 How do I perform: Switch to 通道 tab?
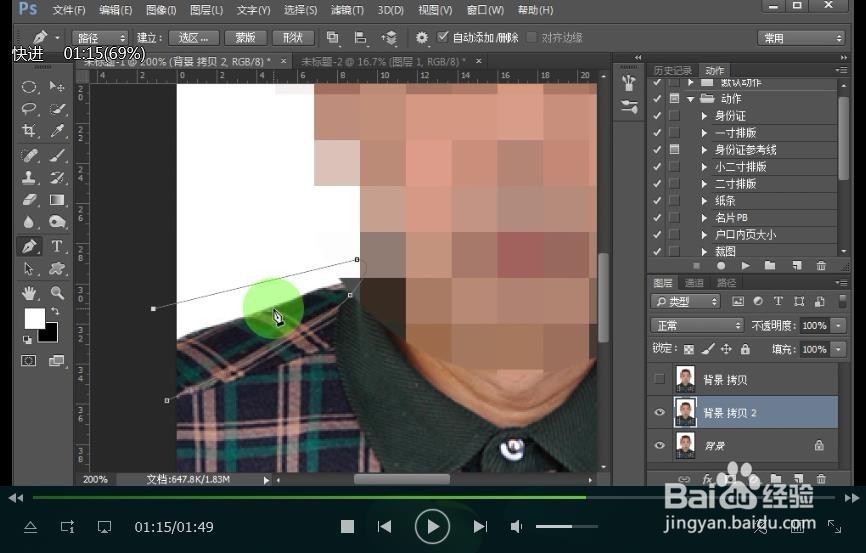pyautogui.click(x=694, y=283)
